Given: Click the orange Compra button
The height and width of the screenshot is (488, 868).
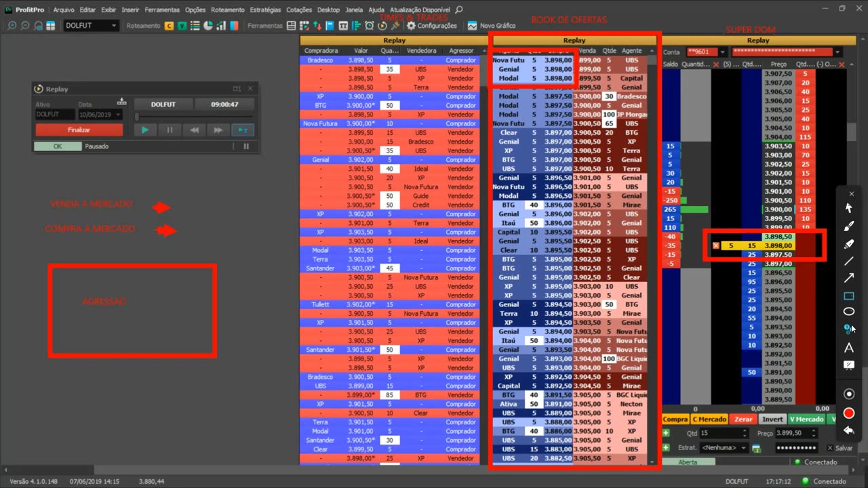Looking at the screenshot, I should pyautogui.click(x=675, y=419).
